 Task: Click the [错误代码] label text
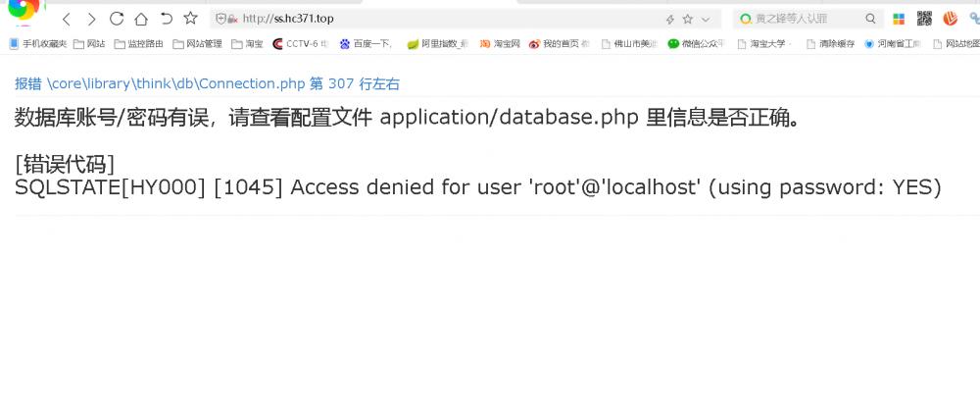pyautogui.click(x=65, y=164)
